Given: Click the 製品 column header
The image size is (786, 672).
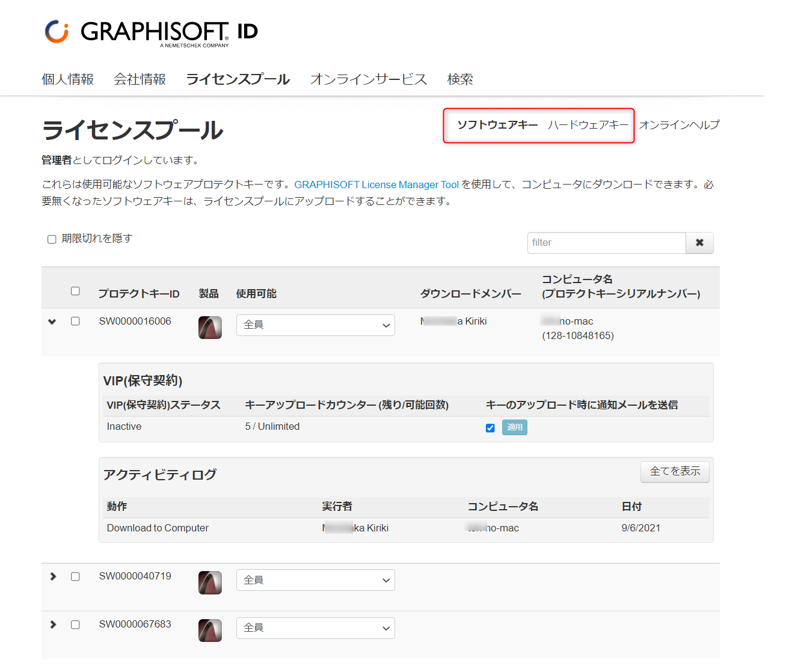Looking at the screenshot, I should [x=209, y=294].
